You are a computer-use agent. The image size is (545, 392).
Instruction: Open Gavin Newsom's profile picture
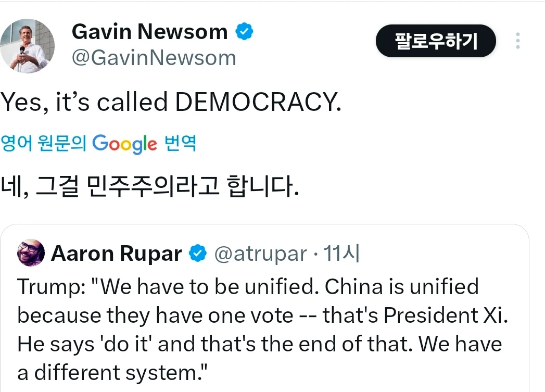[28, 46]
